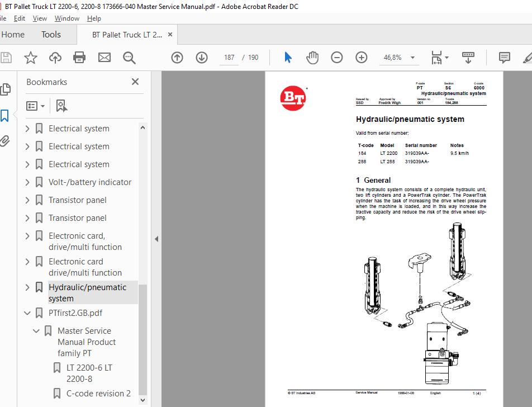Open the page thumbnails panel icon

coord(5,89)
